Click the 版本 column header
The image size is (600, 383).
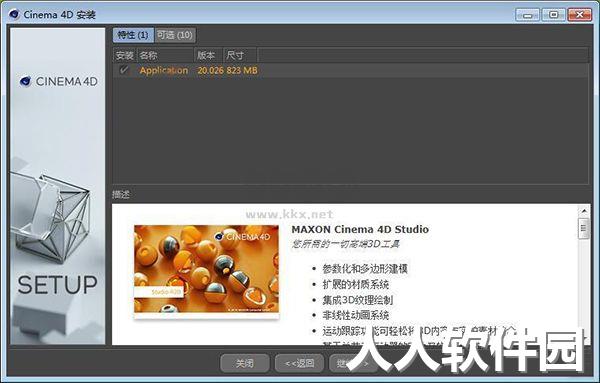pos(209,55)
